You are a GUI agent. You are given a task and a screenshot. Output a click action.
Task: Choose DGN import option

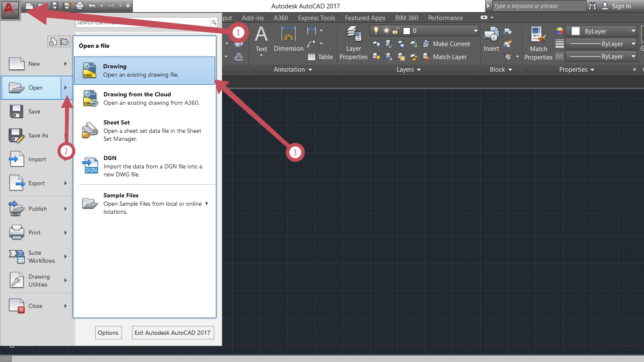(145, 166)
